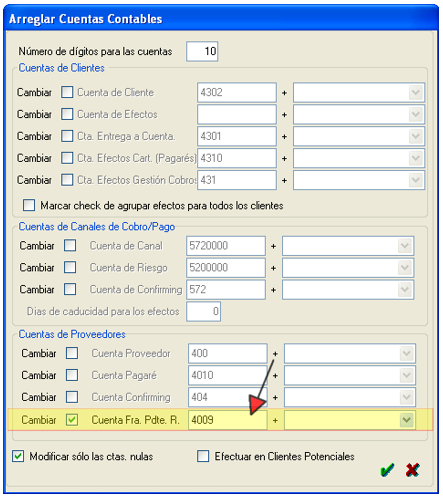
Task: Check Cambiar box for Cuenta Proveedor
Action: click(72, 353)
